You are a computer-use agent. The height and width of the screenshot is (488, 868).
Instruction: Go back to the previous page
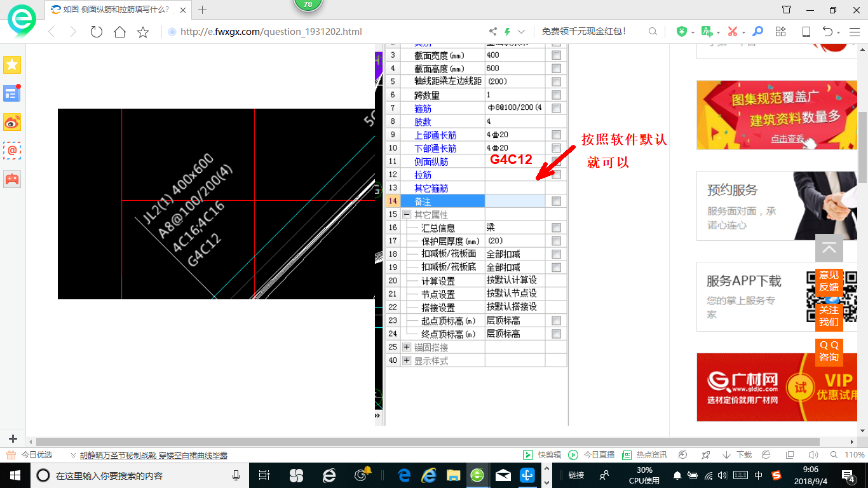[x=52, y=32]
